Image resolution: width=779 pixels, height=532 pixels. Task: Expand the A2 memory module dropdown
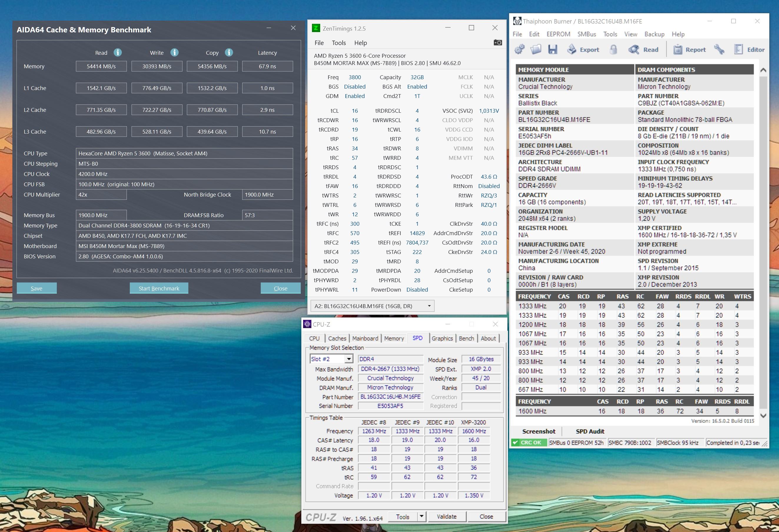coord(429,306)
